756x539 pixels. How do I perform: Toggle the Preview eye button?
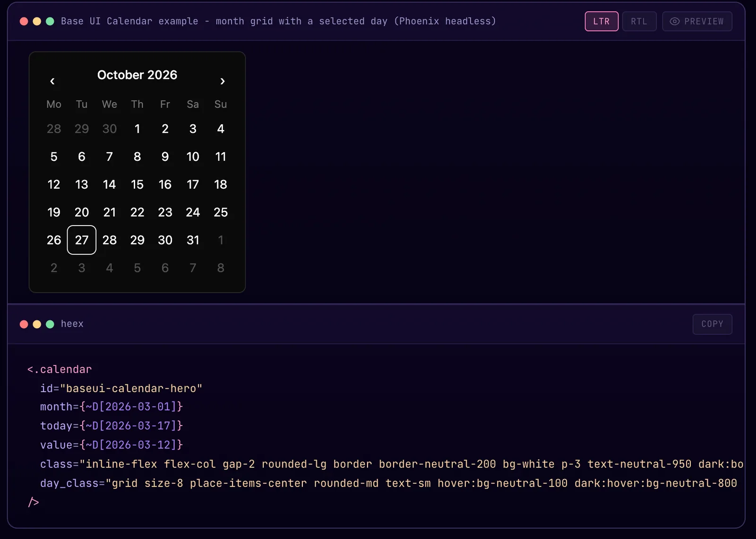(697, 21)
